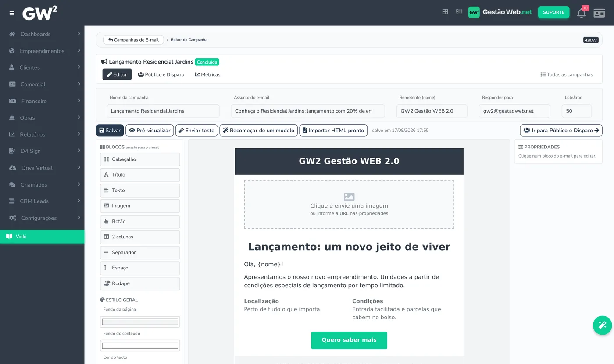Screen dimensions: 614x364
Task: Select the Rodapé block
Action: tap(140, 284)
